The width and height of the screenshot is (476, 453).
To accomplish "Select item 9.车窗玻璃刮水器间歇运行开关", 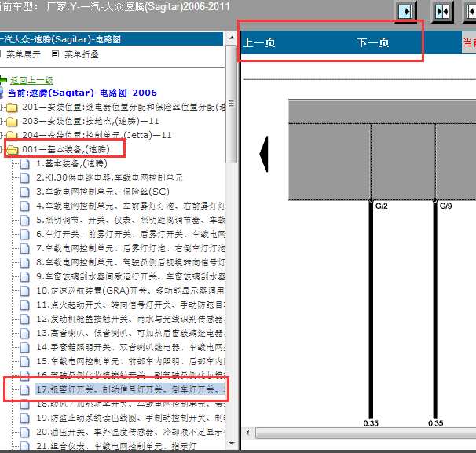I will [130, 276].
